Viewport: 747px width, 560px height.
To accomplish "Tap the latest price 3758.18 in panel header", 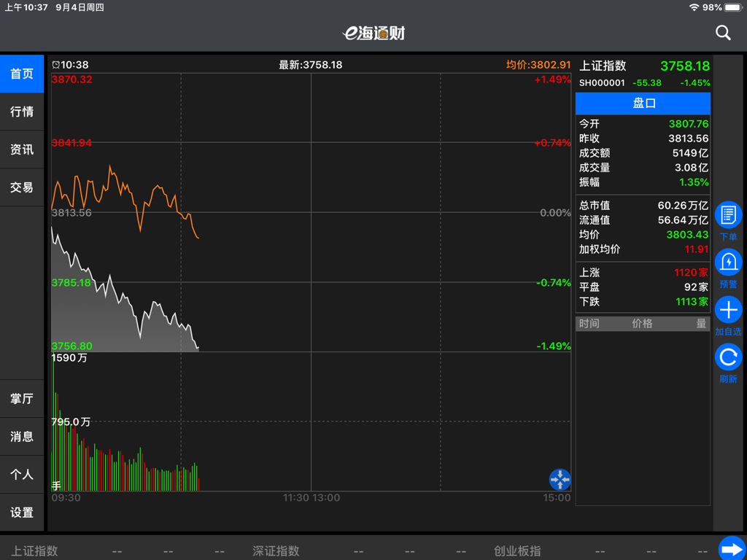I will pos(685,66).
